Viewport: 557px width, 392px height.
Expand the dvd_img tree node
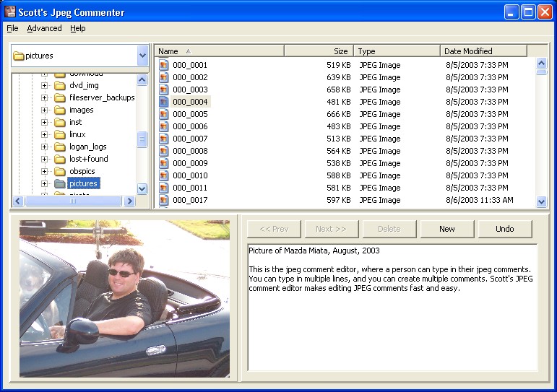click(44, 86)
